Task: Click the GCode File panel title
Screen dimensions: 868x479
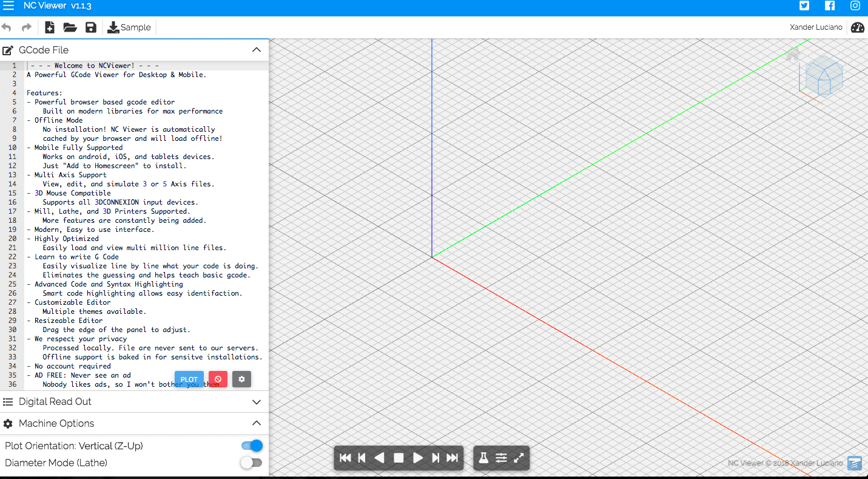Action: point(44,50)
